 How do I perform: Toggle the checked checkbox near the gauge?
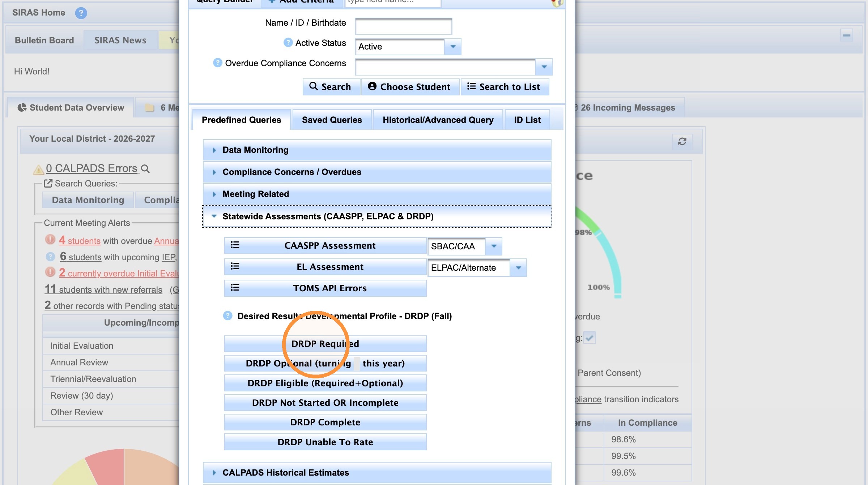(590, 338)
